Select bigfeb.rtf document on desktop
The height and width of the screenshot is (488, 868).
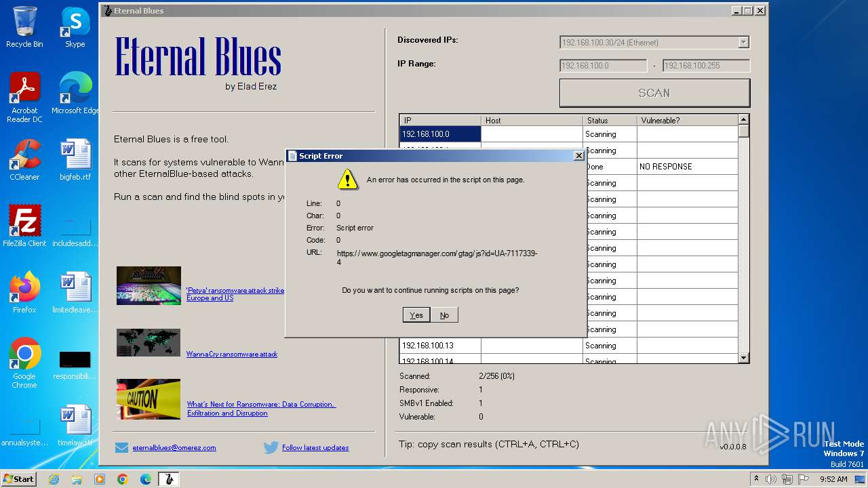75,160
